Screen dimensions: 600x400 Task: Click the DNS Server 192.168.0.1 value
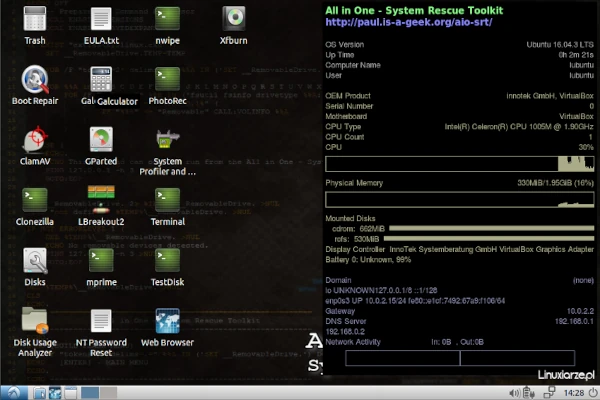[574, 322]
